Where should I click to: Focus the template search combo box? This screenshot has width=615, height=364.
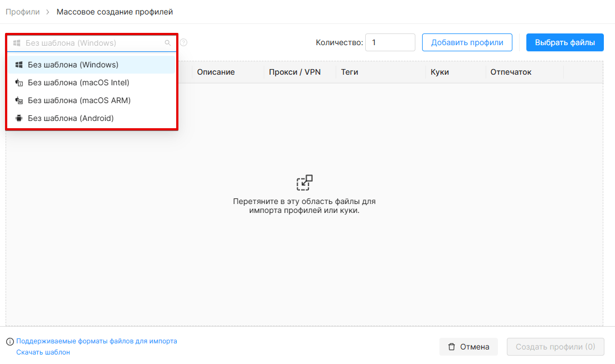pos(91,43)
